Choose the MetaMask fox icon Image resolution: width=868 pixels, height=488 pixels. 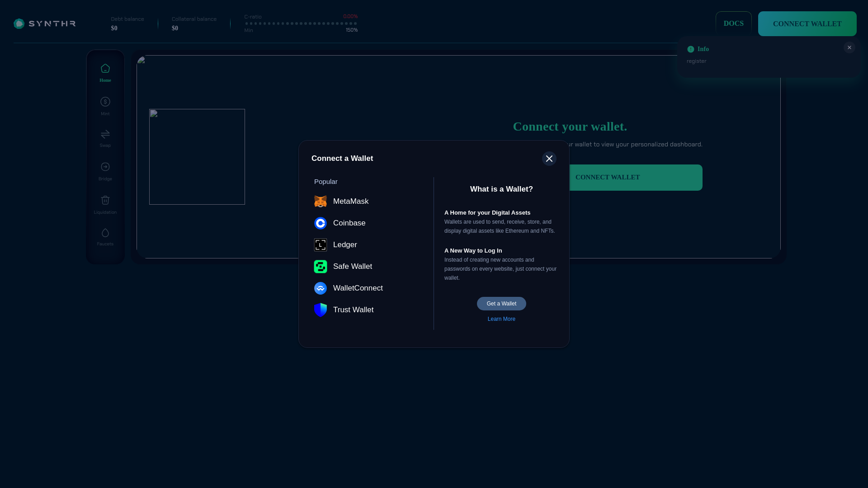pos(321,202)
